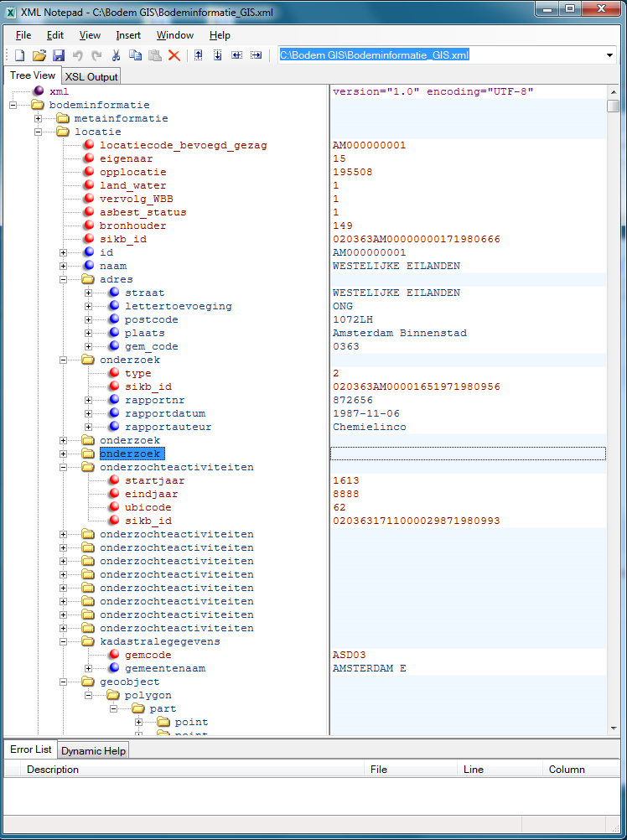Click the Nudge node down icon
Viewport: 627px width, 840px height.
point(217,55)
